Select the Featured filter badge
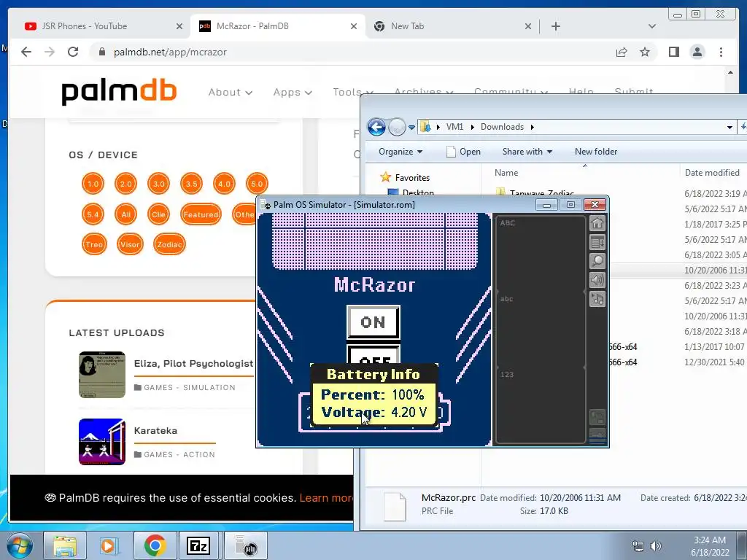Image resolution: width=747 pixels, height=560 pixels. (x=201, y=214)
